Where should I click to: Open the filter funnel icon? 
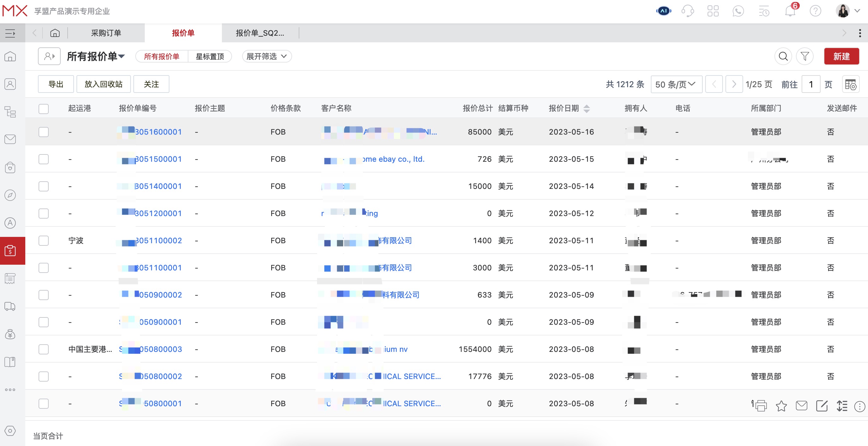click(805, 56)
